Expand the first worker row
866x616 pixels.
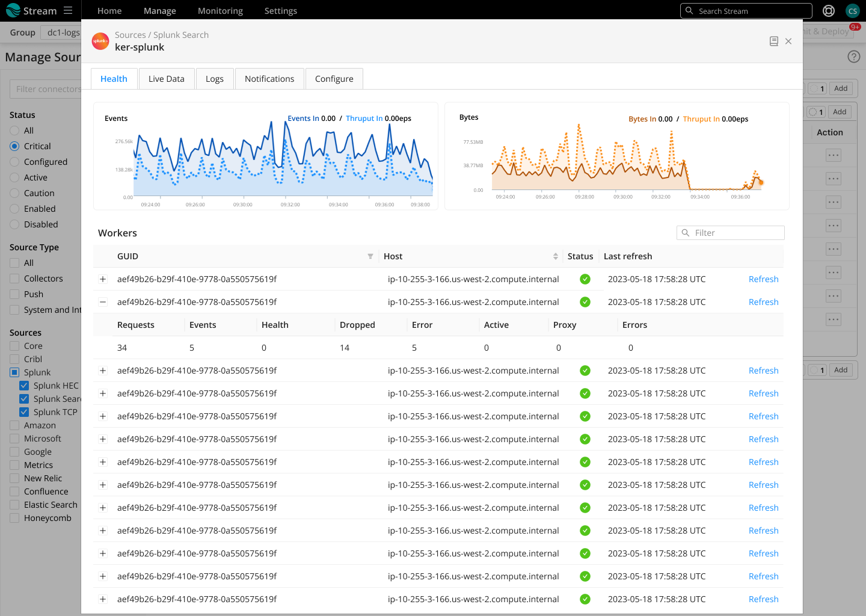click(103, 279)
